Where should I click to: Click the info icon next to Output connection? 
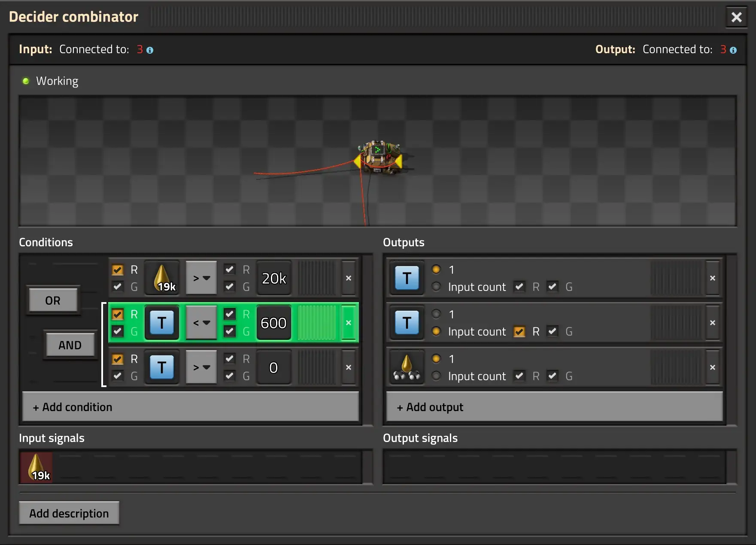click(733, 50)
